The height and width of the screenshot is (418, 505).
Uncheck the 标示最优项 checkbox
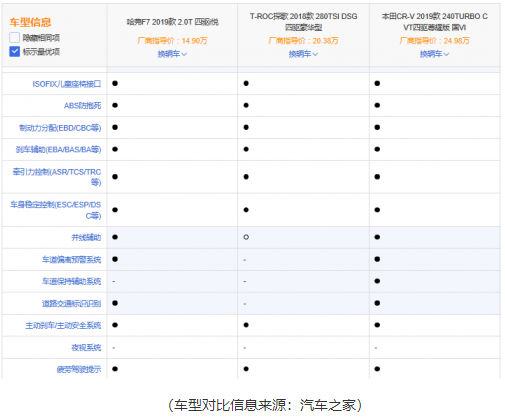pyautogui.click(x=15, y=51)
